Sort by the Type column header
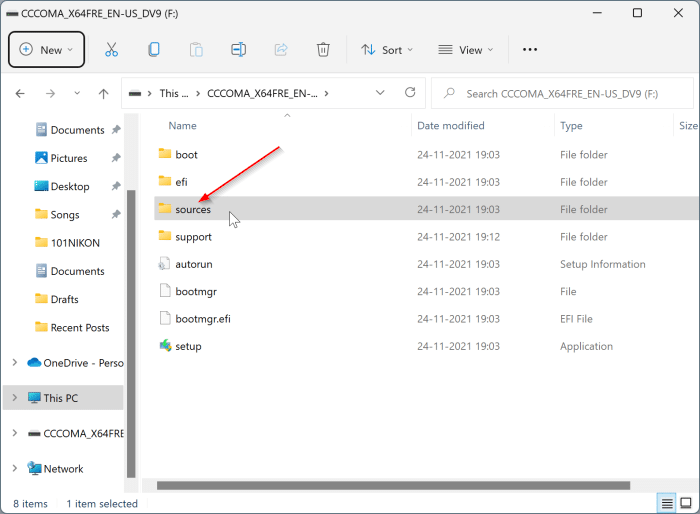 [571, 126]
